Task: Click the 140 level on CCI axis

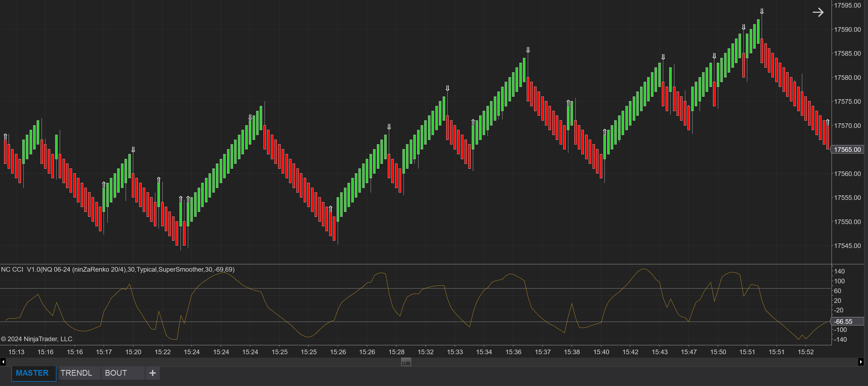Action: point(839,271)
